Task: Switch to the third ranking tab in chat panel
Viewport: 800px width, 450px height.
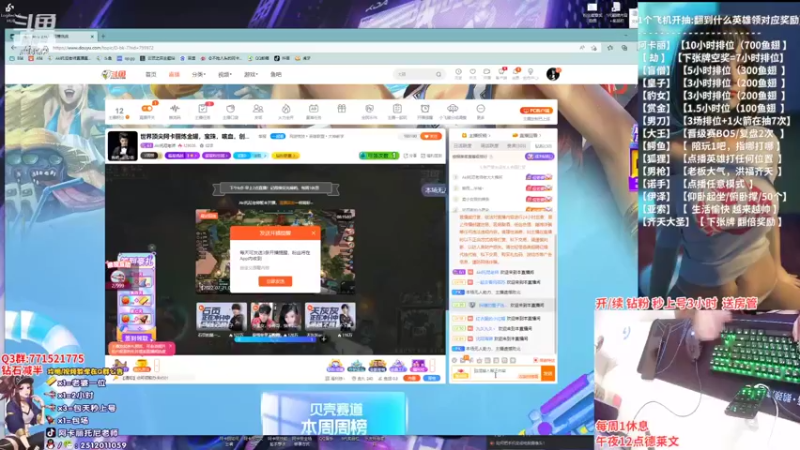Action: 516,146
